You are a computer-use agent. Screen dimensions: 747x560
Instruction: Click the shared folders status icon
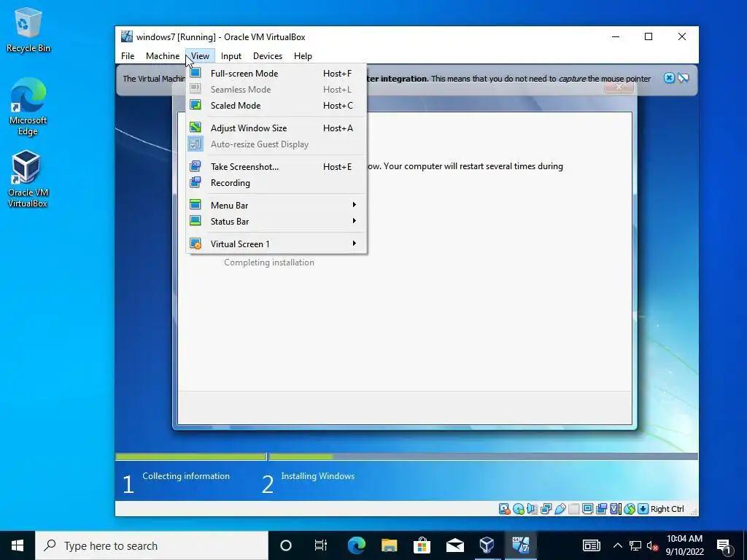pyautogui.click(x=573, y=509)
